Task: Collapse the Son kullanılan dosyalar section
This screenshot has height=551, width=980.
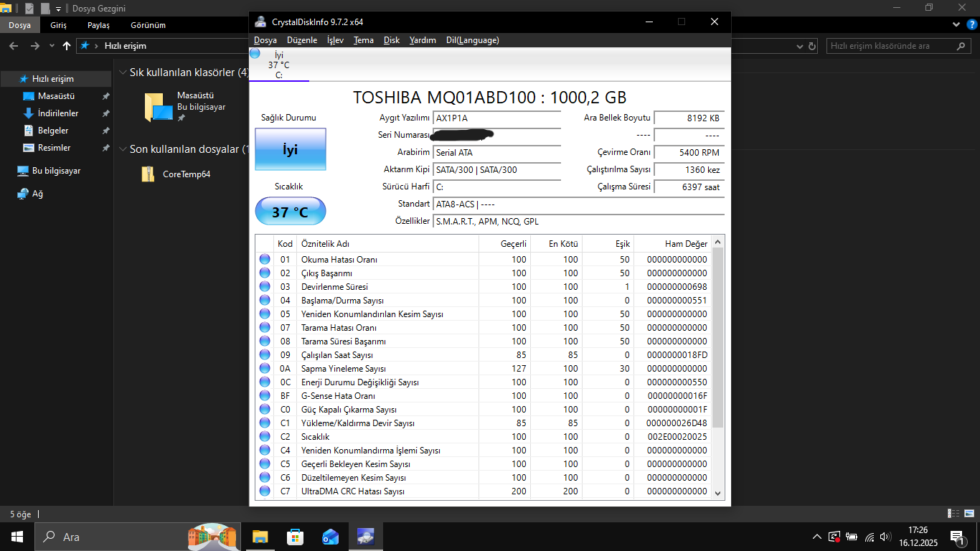Action: pos(123,149)
